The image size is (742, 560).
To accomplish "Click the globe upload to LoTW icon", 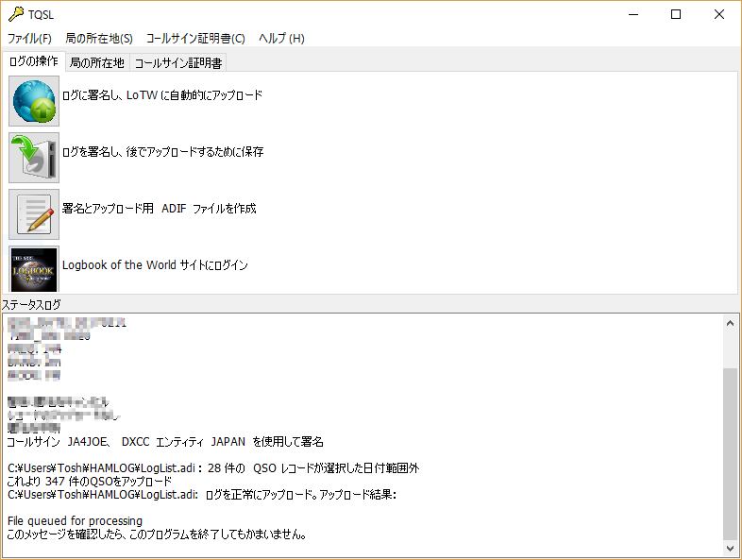I will tap(34, 101).
